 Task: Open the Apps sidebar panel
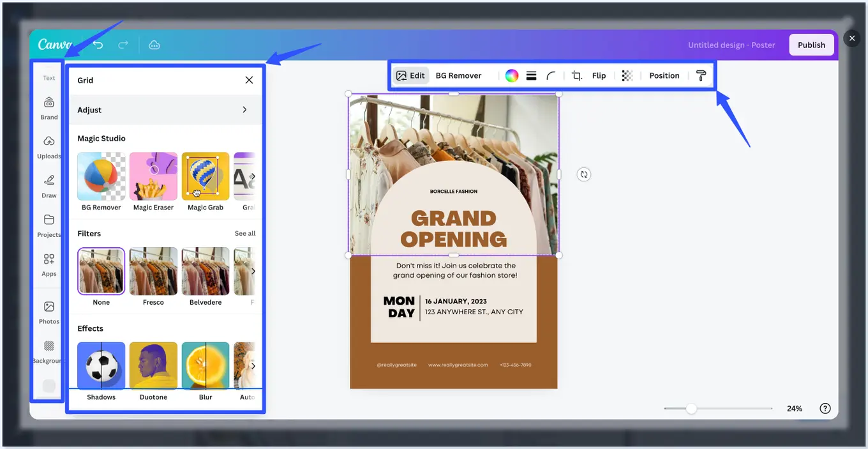tap(49, 264)
